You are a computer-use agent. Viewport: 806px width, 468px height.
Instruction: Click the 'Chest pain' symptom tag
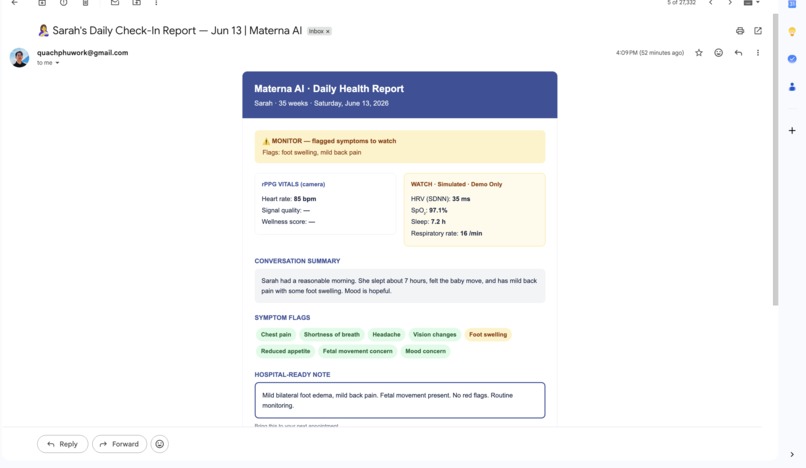pyautogui.click(x=276, y=334)
